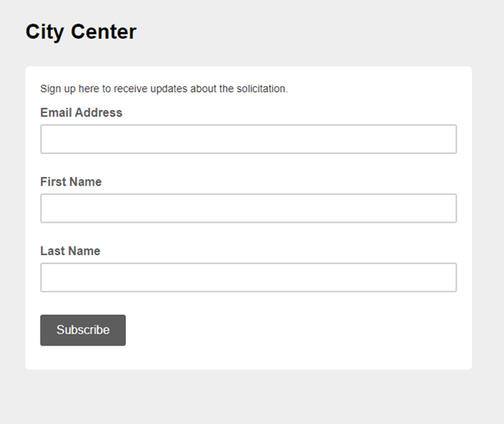
Task: Click the word "Center" in the heading
Action: point(103,31)
